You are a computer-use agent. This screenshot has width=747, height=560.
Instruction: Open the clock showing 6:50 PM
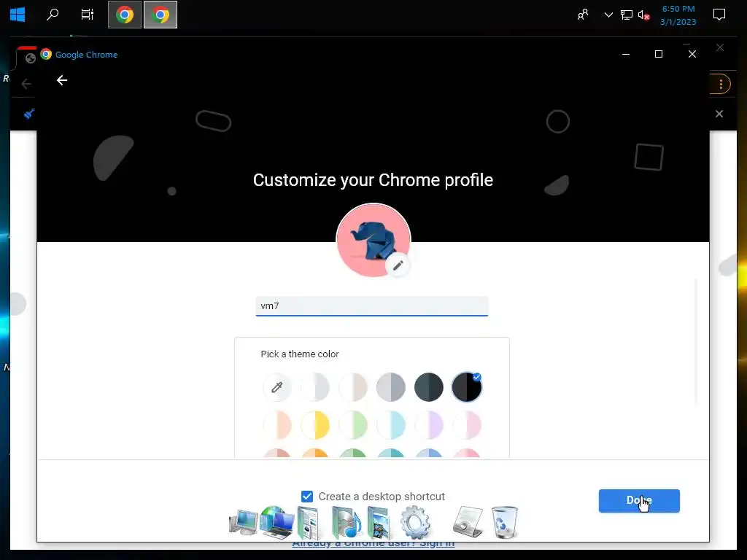coord(678,15)
